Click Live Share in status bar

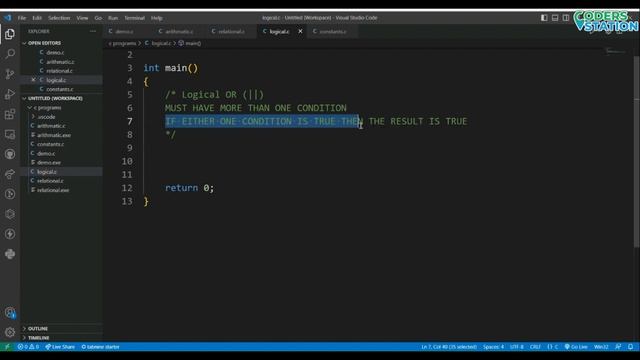pyautogui.click(x=60, y=347)
